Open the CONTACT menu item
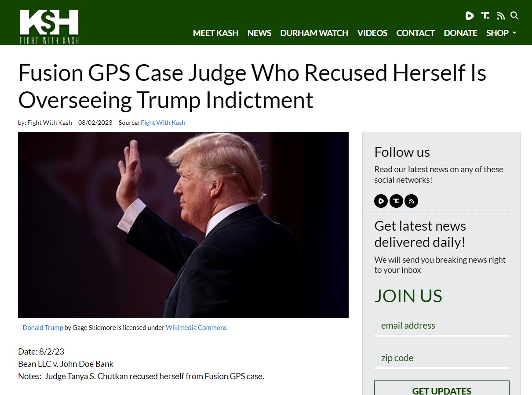Image resolution: width=532 pixels, height=395 pixels. coord(415,33)
